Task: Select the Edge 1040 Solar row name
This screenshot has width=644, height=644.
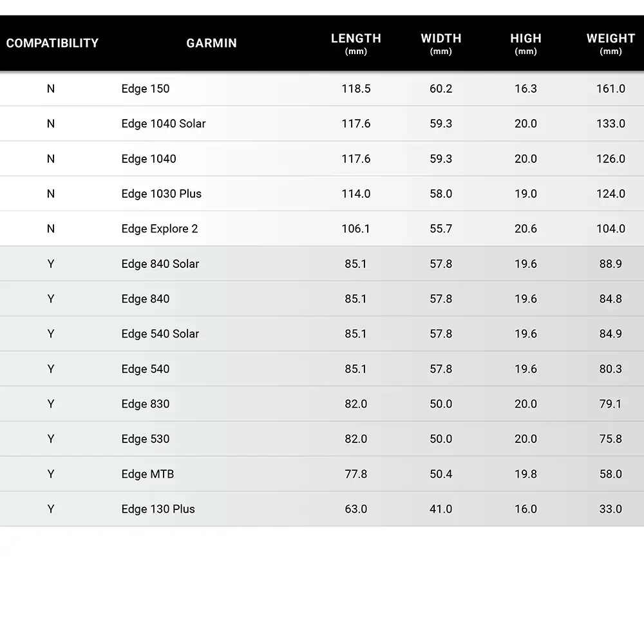Action: click(164, 124)
